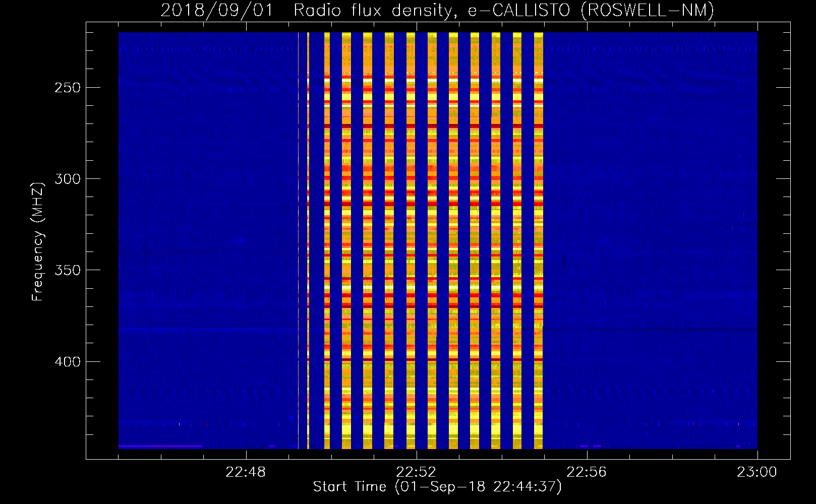Click the 23:00 time tick label
The image size is (816, 504).
tap(757, 472)
